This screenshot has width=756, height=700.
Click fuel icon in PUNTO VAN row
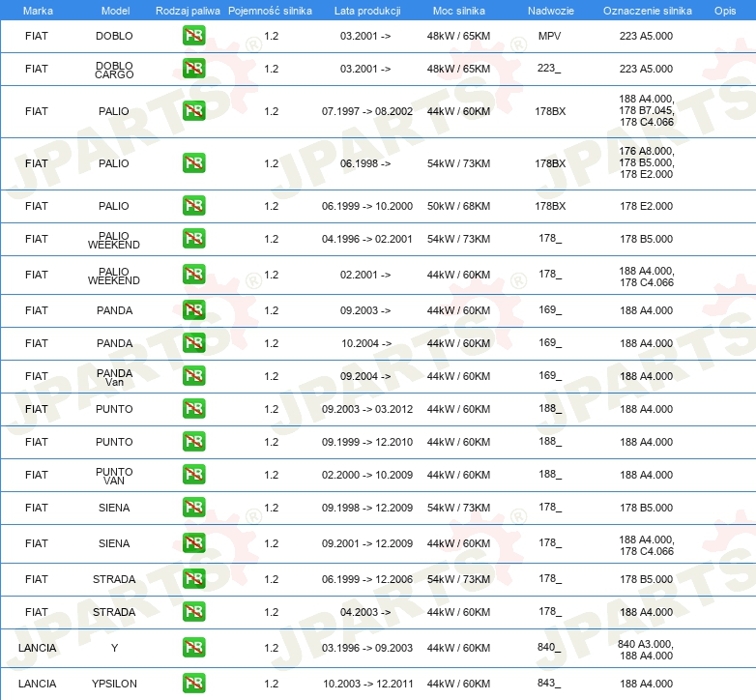[x=193, y=475]
